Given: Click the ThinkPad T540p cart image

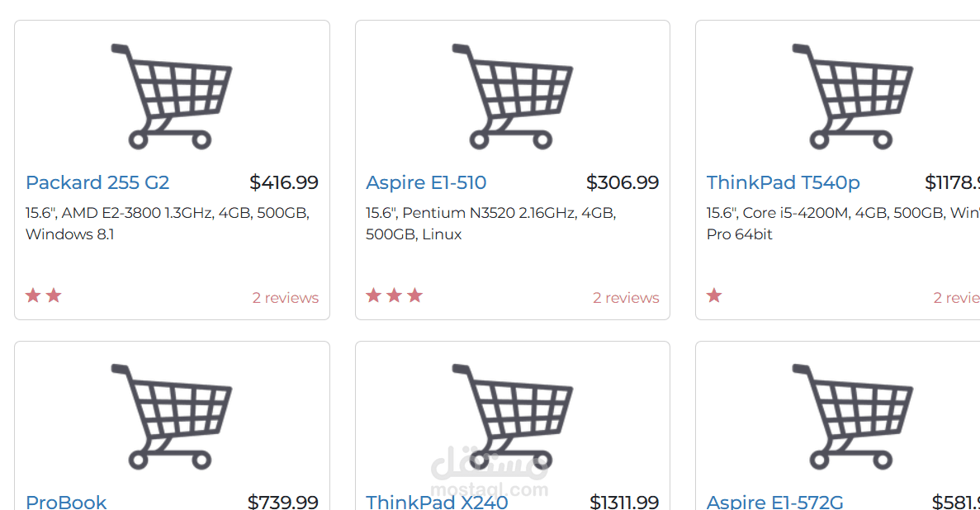Looking at the screenshot, I should pyautogui.click(x=853, y=97).
